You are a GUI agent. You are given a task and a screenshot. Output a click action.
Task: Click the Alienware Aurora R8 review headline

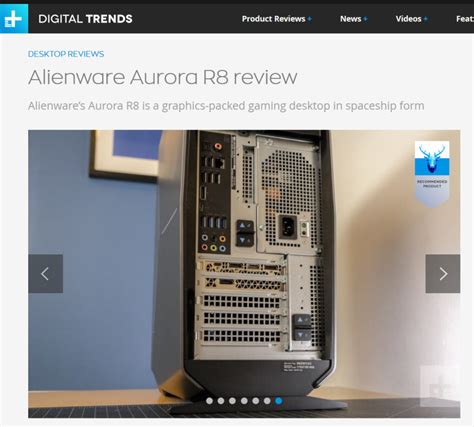click(x=163, y=77)
